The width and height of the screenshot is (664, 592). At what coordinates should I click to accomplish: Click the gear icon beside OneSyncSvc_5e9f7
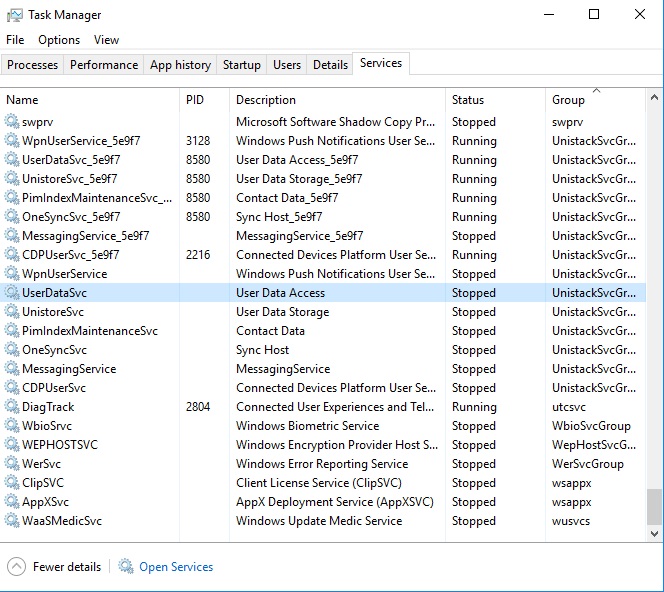[12, 217]
